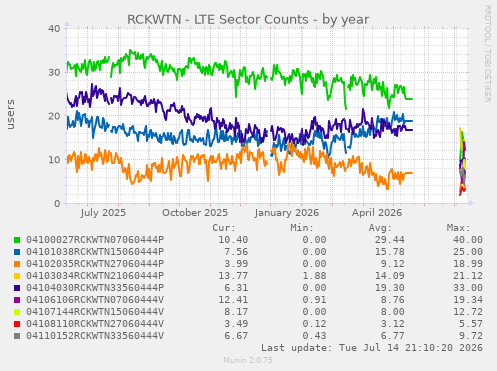This screenshot has width=497, height=371.
Task: Click the 'users' y-axis label
Action: coord(11,114)
